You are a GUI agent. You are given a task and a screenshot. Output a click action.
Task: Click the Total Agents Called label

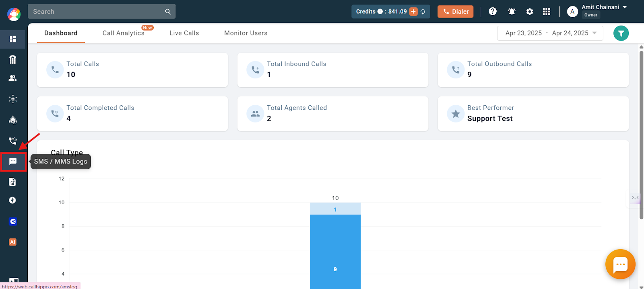click(297, 108)
